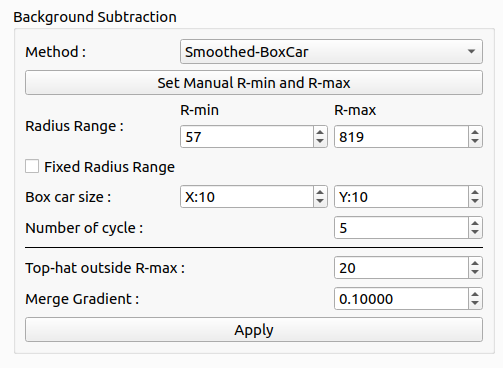
Task: Focus the R-max field showing 819
Action: (x=401, y=137)
